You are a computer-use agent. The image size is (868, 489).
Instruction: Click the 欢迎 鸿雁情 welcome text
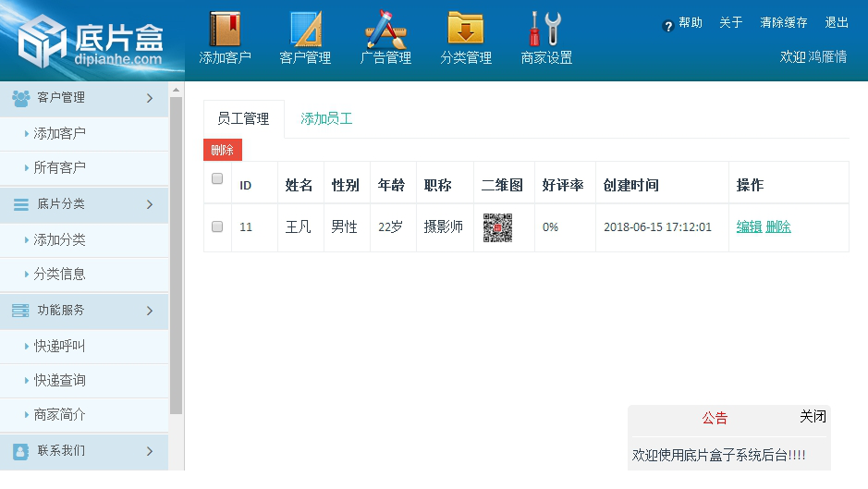point(813,57)
